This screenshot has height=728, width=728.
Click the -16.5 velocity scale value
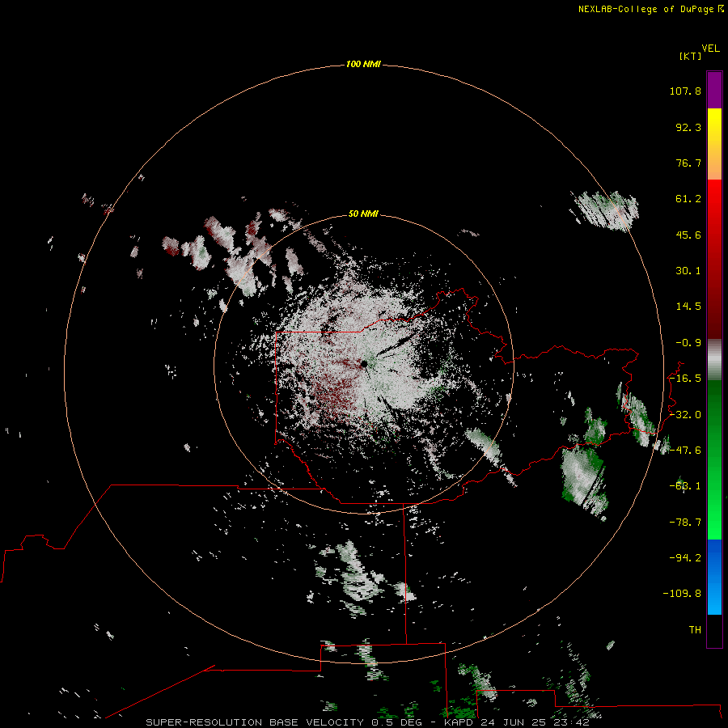point(685,379)
